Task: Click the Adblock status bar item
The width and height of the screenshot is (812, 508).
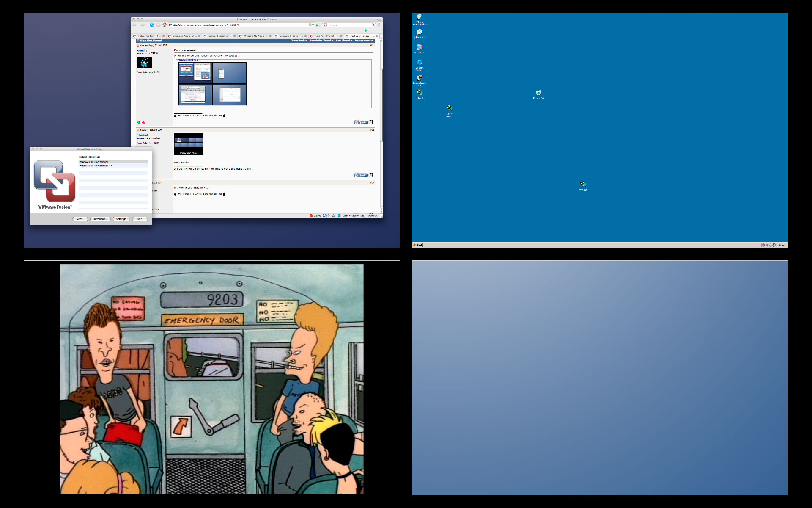Action: click(373, 216)
